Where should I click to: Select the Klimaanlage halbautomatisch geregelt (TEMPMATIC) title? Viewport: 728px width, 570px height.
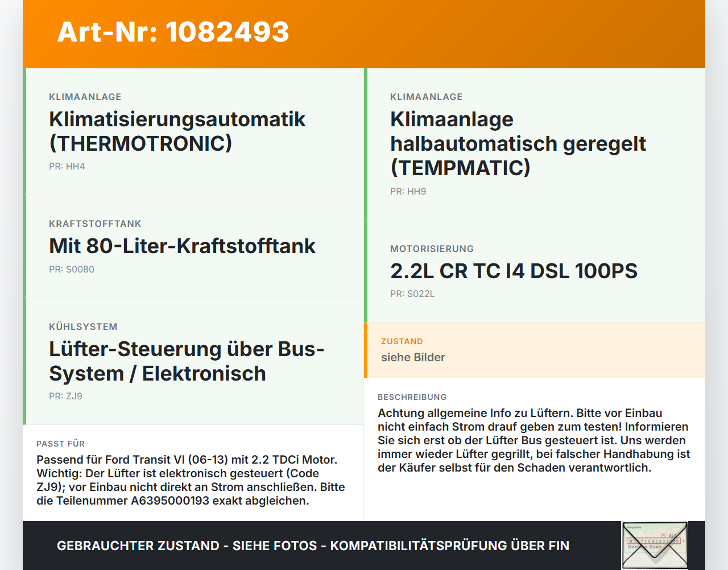[518, 143]
